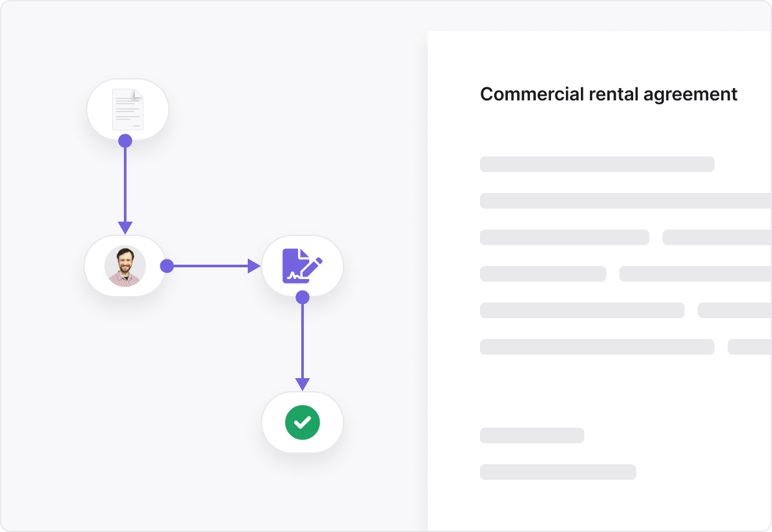Image resolution: width=772 pixels, height=532 pixels.
Task: Click left placeholder bar in fourth row
Action: point(542,274)
